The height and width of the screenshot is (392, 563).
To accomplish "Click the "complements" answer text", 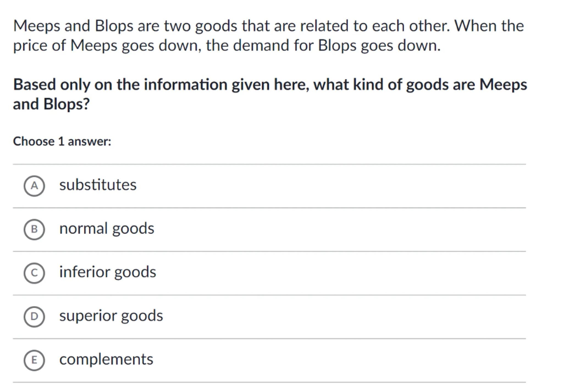I will pyautogui.click(x=106, y=359).
